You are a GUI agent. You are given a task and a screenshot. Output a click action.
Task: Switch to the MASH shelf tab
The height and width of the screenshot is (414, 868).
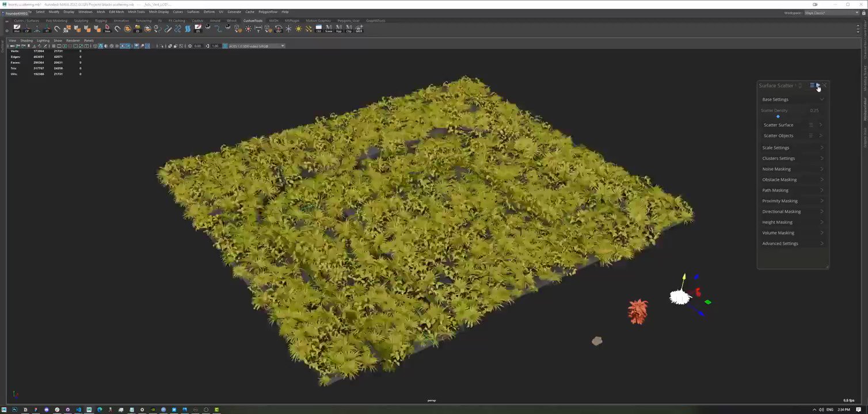273,20
